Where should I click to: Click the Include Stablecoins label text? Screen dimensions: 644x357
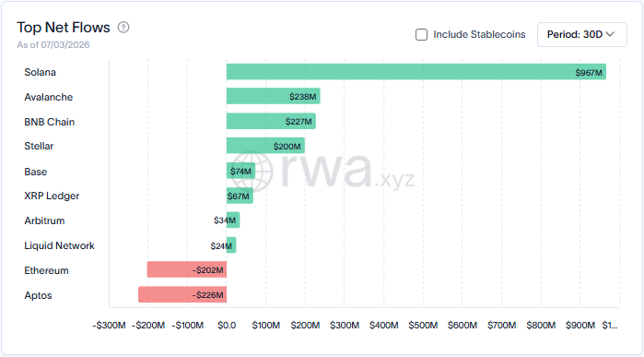[479, 34]
